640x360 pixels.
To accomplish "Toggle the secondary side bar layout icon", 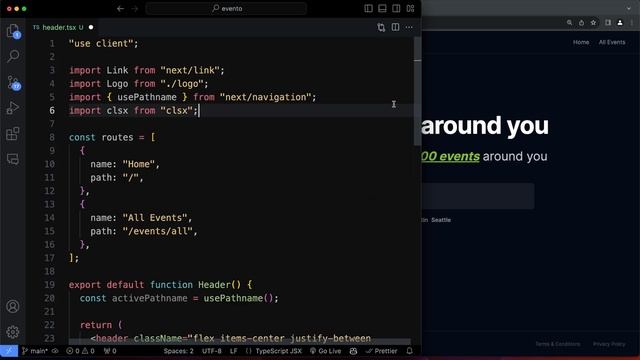I will point(396,9).
